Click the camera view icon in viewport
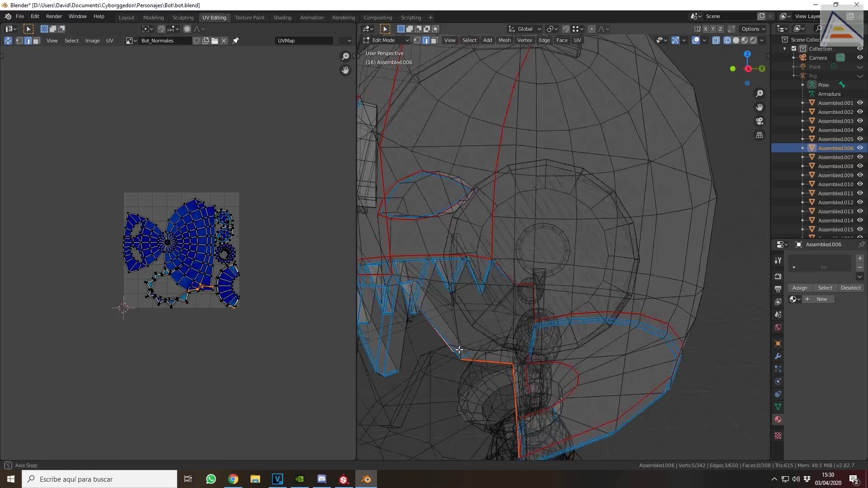Viewport: 868px width, 488px height. tap(759, 121)
